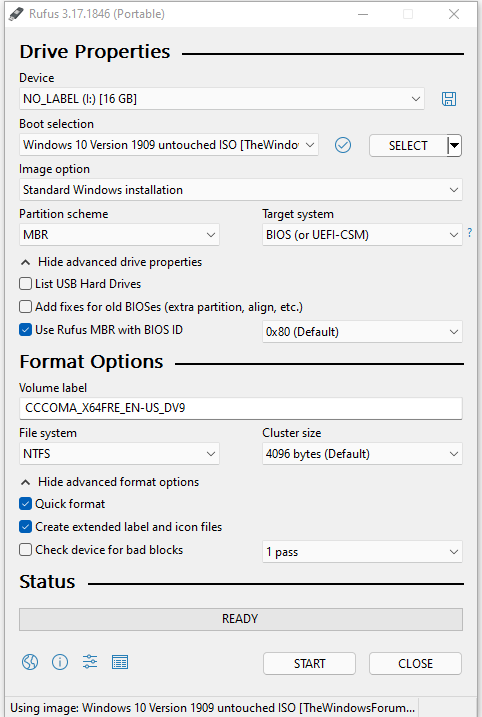
Task: Open the bad blocks 1 pass dropdown
Action: pyautogui.click(x=362, y=552)
